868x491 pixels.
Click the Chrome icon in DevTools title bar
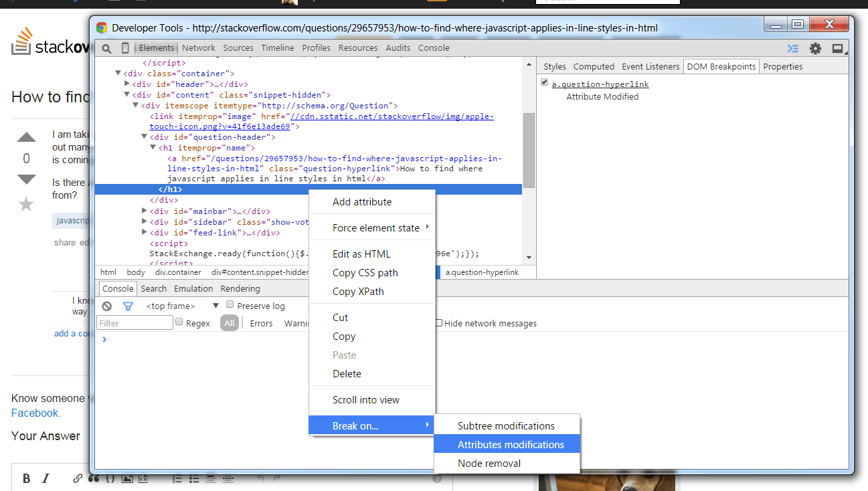click(x=102, y=27)
